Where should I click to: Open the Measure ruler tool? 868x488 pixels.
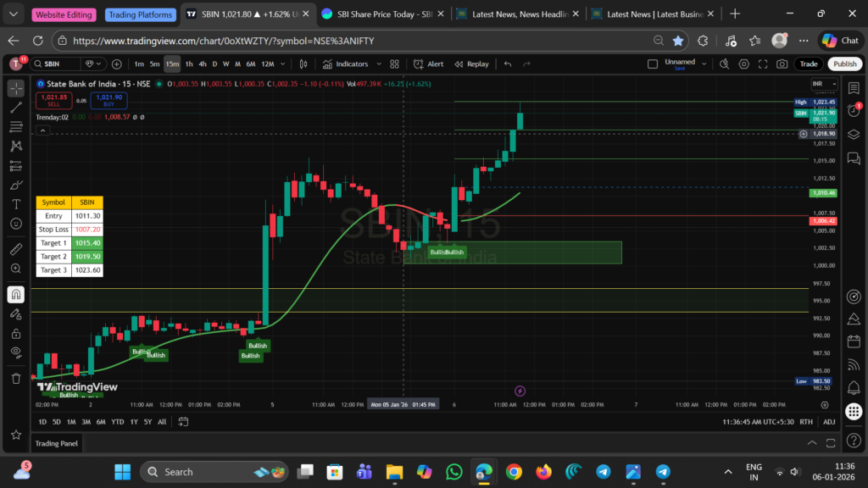click(15, 249)
